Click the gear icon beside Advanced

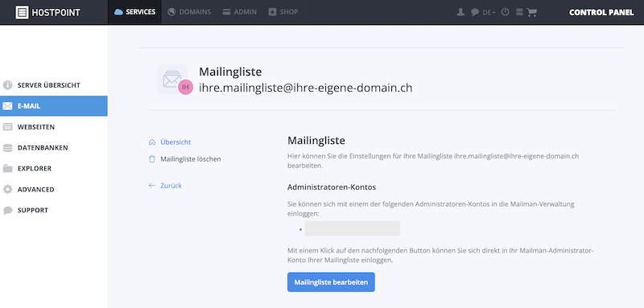7,190
